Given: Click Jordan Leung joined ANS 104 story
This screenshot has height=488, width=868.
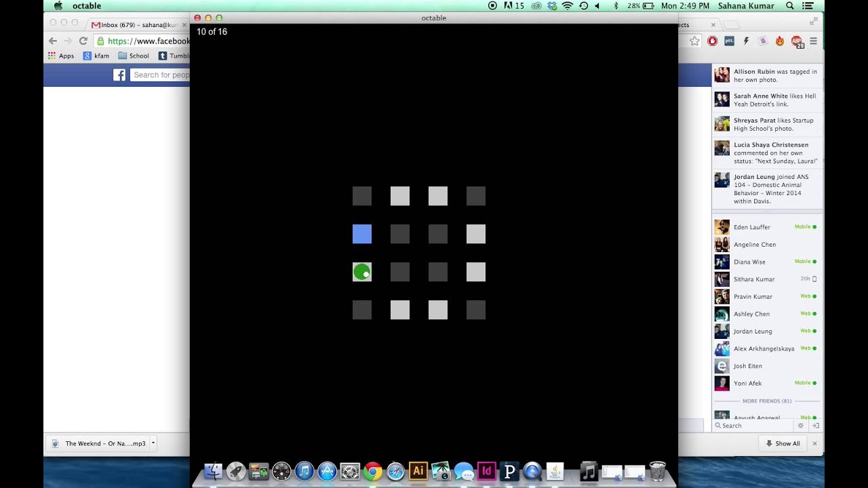Looking at the screenshot, I should tap(766, 189).
